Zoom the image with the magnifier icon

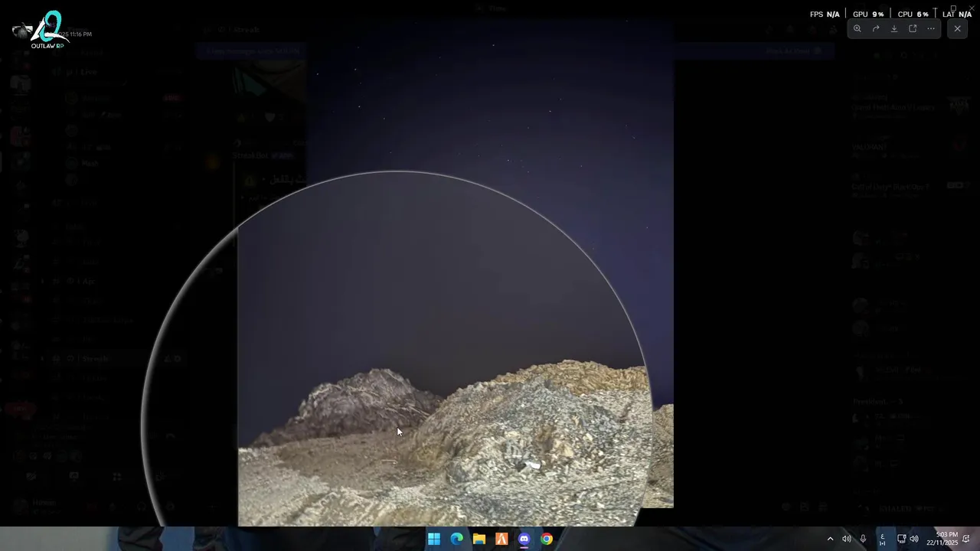(x=857, y=29)
